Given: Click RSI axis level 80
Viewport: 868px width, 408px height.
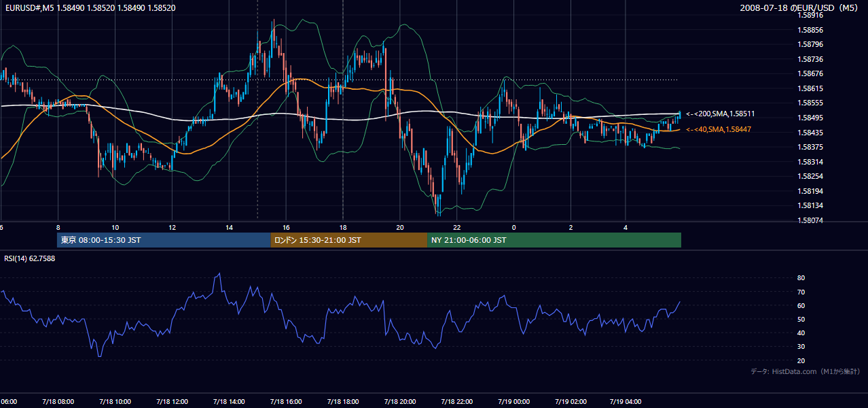Looking at the screenshot, I should pyautogui.click(x=801, y=278).
